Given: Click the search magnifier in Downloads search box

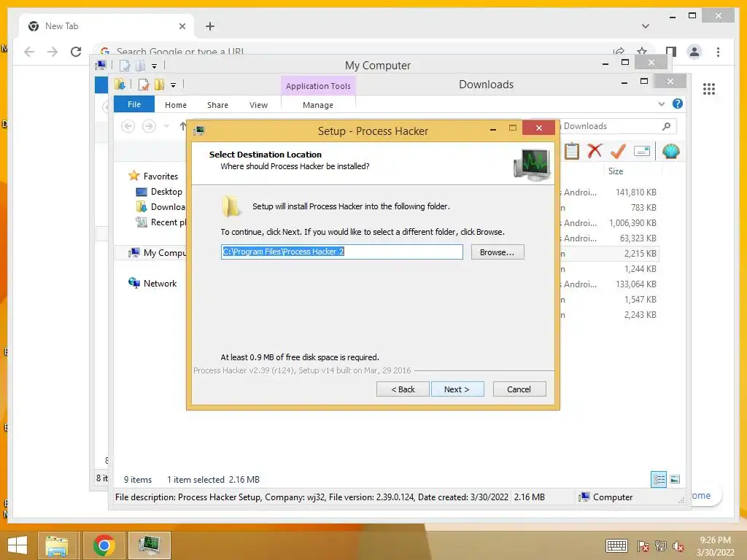Looking at the screenshot, I should [667, 126].
